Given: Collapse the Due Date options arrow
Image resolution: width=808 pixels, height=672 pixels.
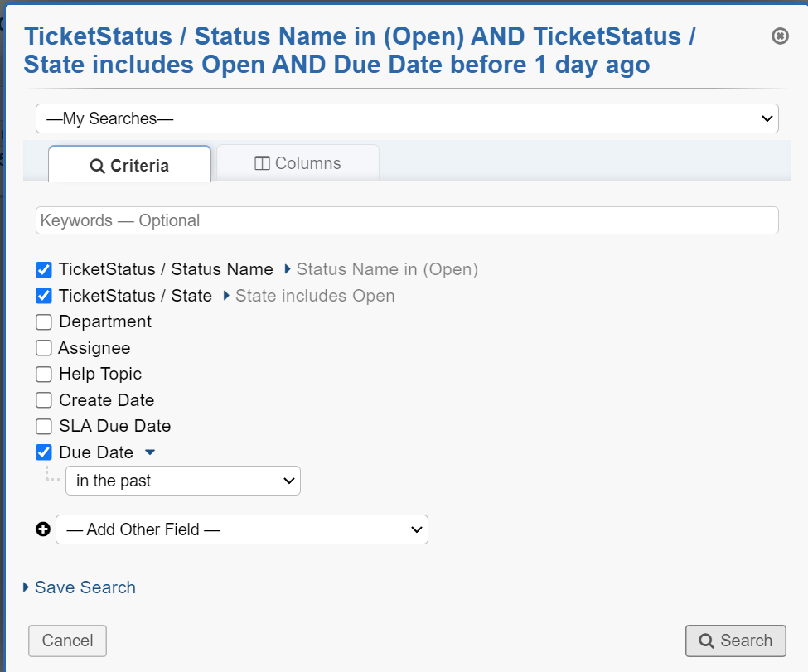Looking at the screenshot, I should [x=150, y=452].
